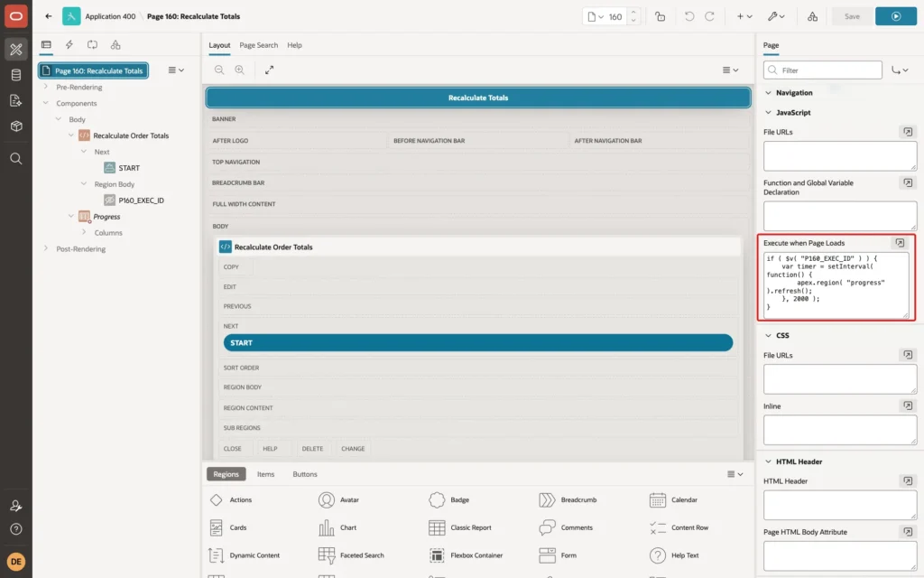924x578 pixels.
Task: Open the Utilities wrench menu
Action: [776, 16]
